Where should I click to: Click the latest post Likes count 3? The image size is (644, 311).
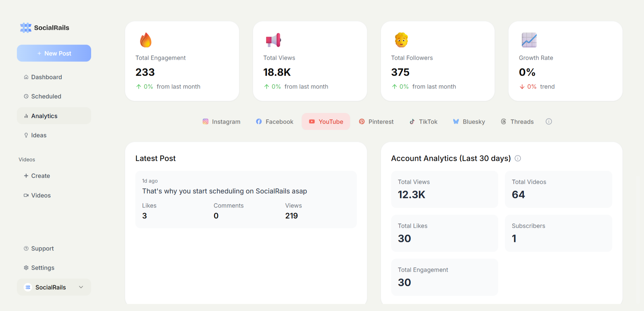[x=144, y=216]
